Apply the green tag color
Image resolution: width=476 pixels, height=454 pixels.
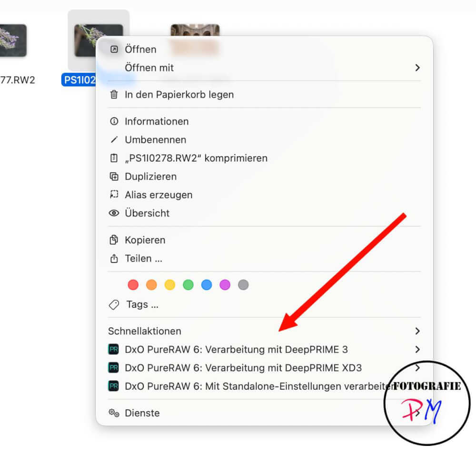188,285
